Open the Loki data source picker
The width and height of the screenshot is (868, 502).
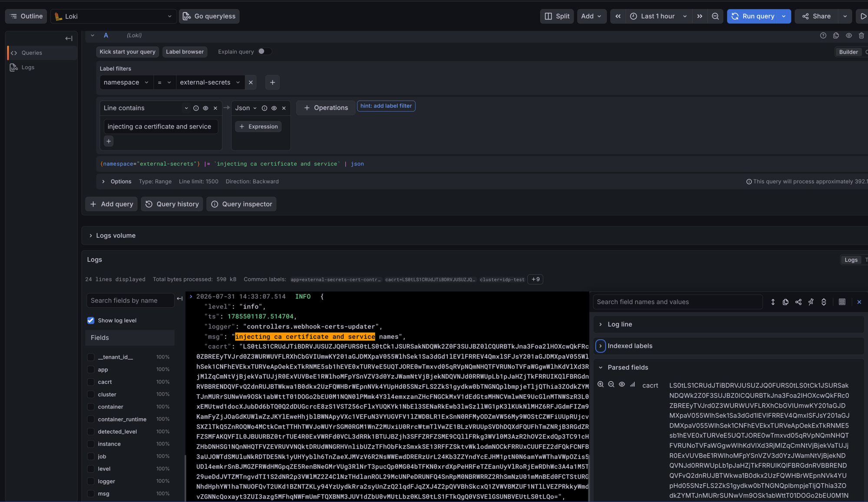tap(113, 16)
